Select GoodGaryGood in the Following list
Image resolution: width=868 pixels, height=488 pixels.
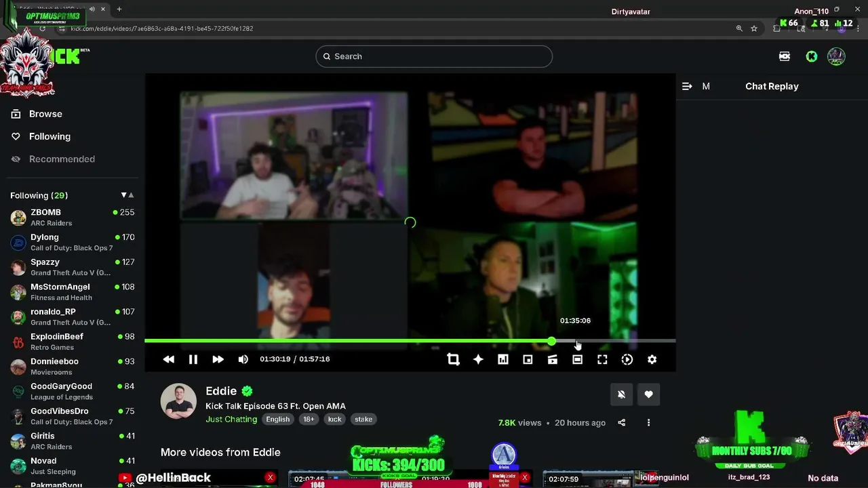click(x=72, y=391)
